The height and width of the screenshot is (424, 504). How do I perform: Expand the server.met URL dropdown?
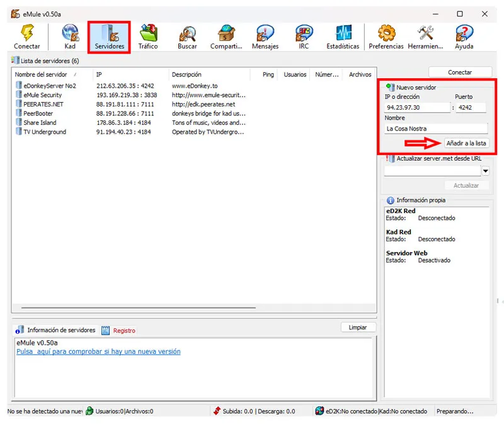point(485,171)
